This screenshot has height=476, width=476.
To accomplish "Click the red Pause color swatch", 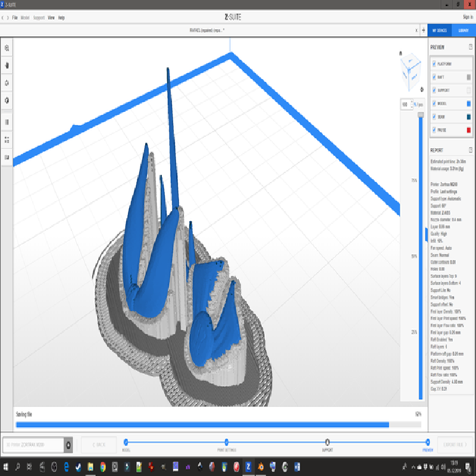I will pos(469,130).
